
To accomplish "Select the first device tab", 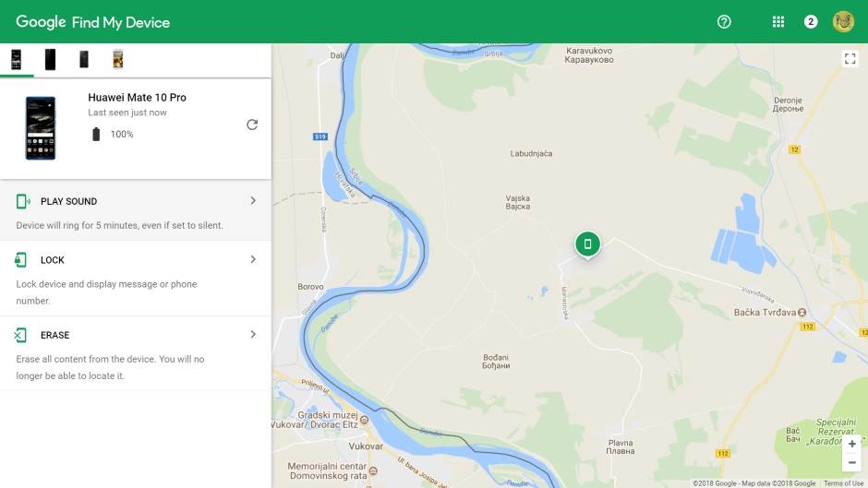I will coord(16,60).
